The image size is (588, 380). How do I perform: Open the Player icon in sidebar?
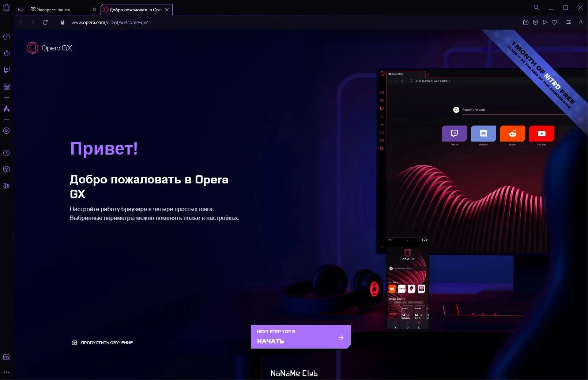click(x=7, y=131)
